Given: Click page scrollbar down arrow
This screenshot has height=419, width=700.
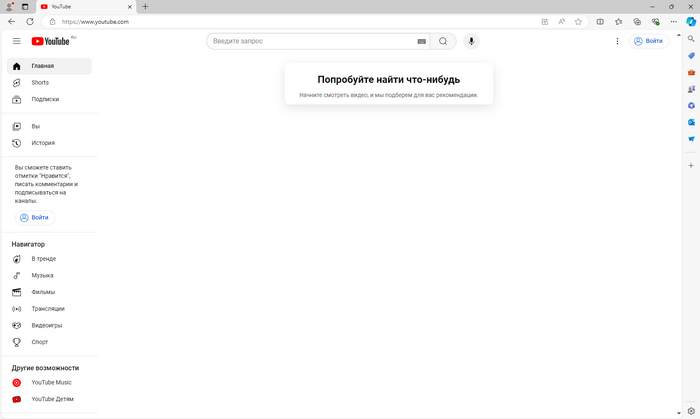Looking at the screenshot, I should (x=679, y=413).
